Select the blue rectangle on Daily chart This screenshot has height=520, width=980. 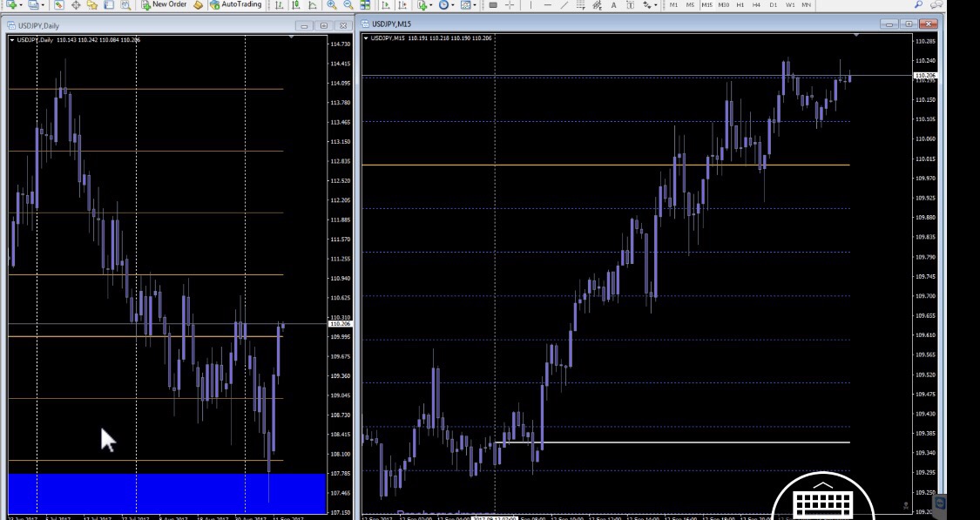pos(167,494)
